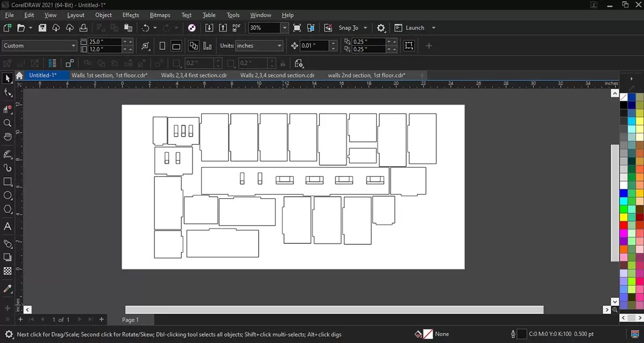
Task: Click the Undo arrow
Action: click(x=145, y=28)
